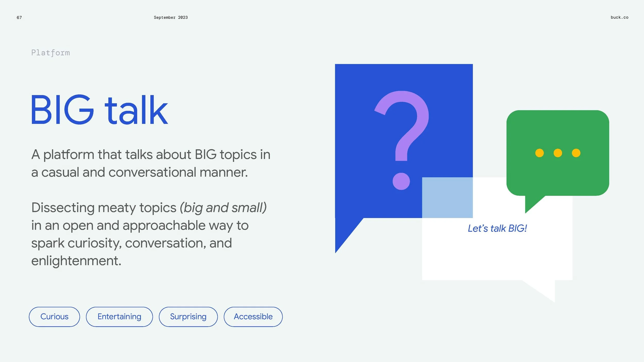Click the "BIG talk" heading
Viewport: 644px width, 362px height.
click(99, 110)
